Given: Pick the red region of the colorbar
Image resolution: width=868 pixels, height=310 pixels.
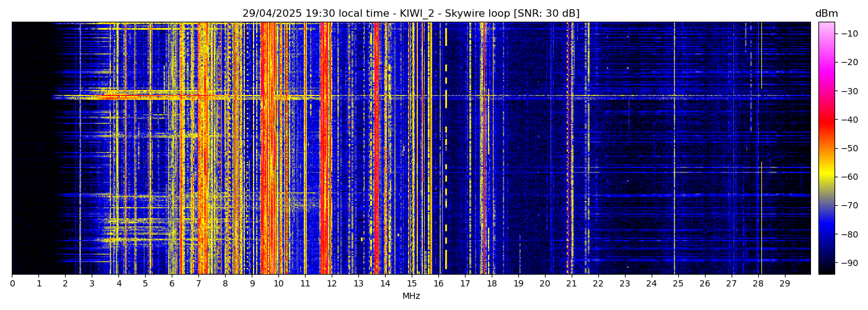Looking at the screenshot, I should 826,121.
